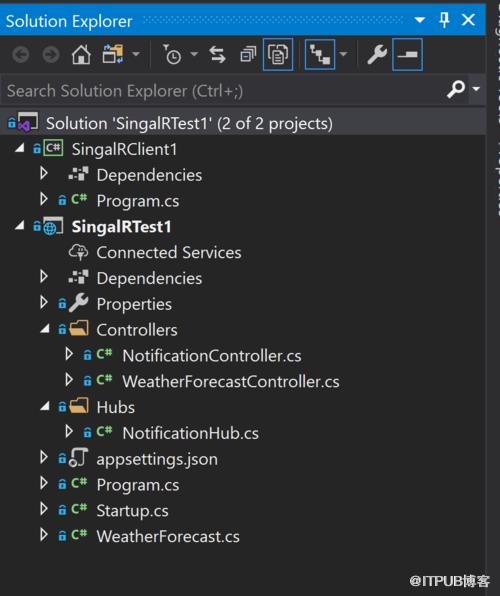
Task: Expand Dependencies under SingalRClient1
Action: [x=44, y=173]
